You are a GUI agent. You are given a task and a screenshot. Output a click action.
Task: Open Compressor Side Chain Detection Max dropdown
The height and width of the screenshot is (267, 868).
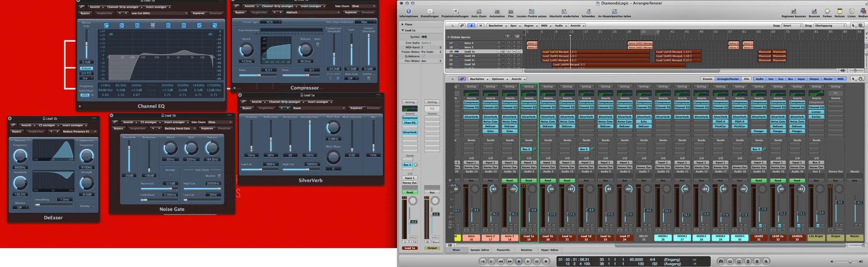coord(366,22)
